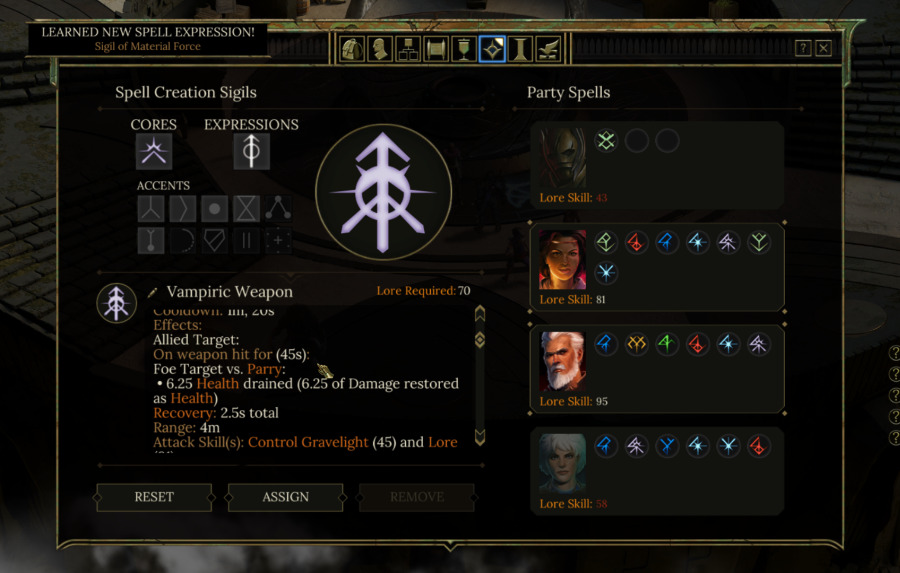Open the help question mark button
Image resolution: width=900 pixels, height=573 pixels.
click(803, 48)
